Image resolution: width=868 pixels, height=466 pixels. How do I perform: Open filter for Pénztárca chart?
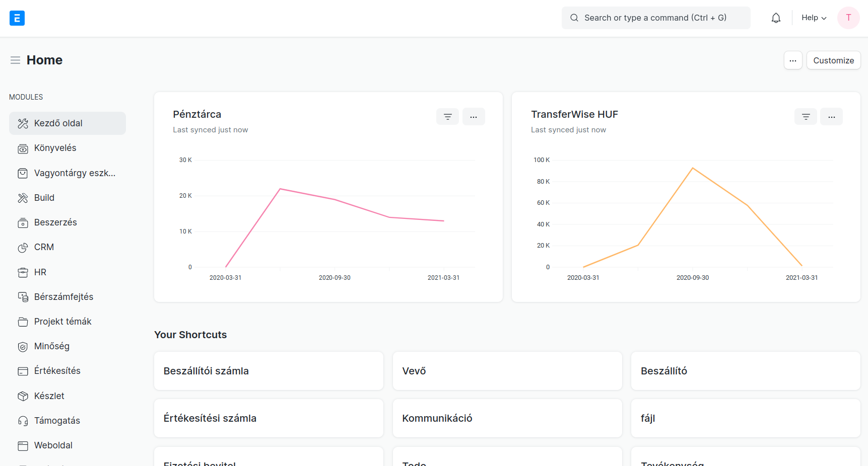pyautogui.click(x=447, y=117)
